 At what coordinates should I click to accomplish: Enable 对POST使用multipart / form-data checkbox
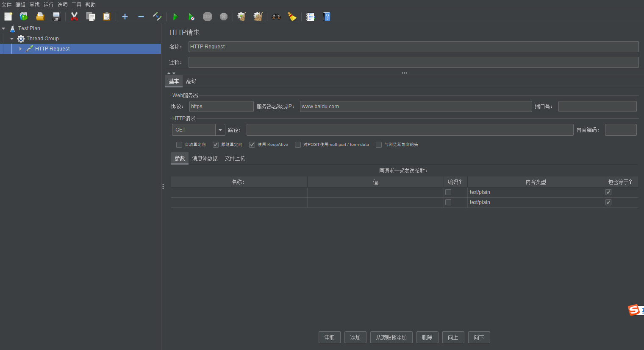click(298, 145)
